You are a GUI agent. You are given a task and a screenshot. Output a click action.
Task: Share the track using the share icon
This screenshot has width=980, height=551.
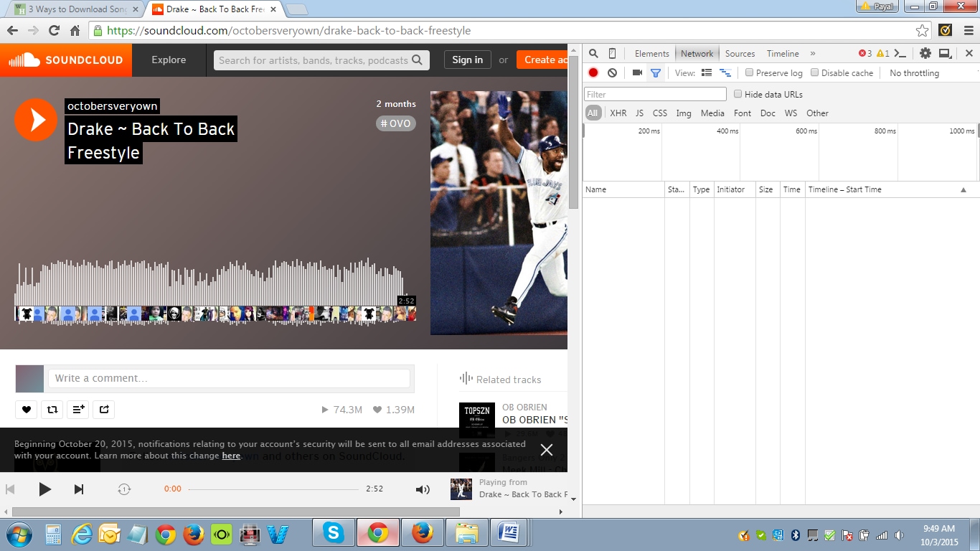pyautogui.click(x=104, y=410)
